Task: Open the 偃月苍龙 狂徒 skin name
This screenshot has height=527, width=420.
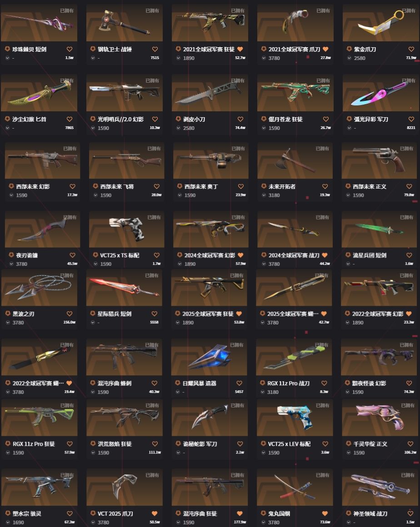Action: click(285, 119)
